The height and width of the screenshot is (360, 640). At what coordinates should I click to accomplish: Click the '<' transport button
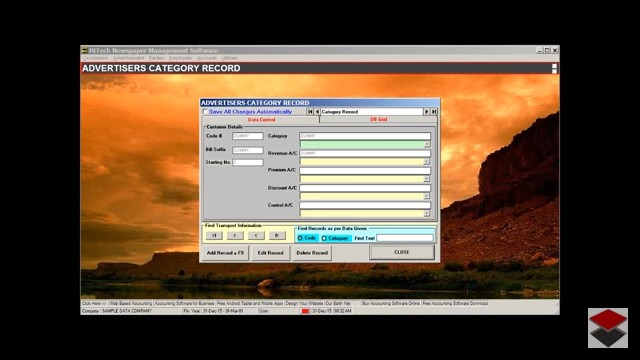coord(256,235)
